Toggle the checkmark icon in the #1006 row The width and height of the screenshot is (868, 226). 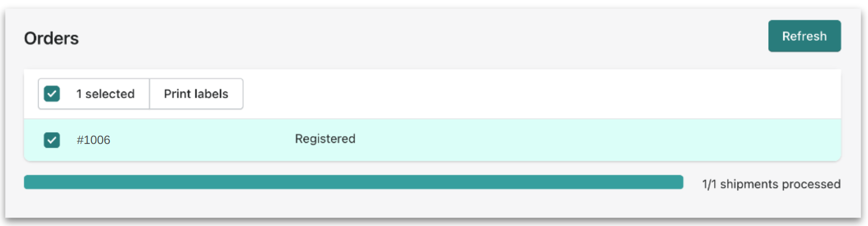coord(52,140)
